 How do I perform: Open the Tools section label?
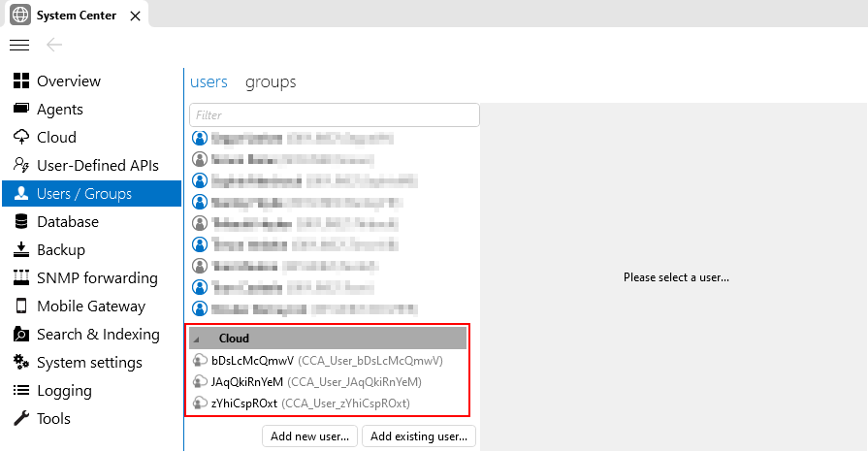(53, 419)
